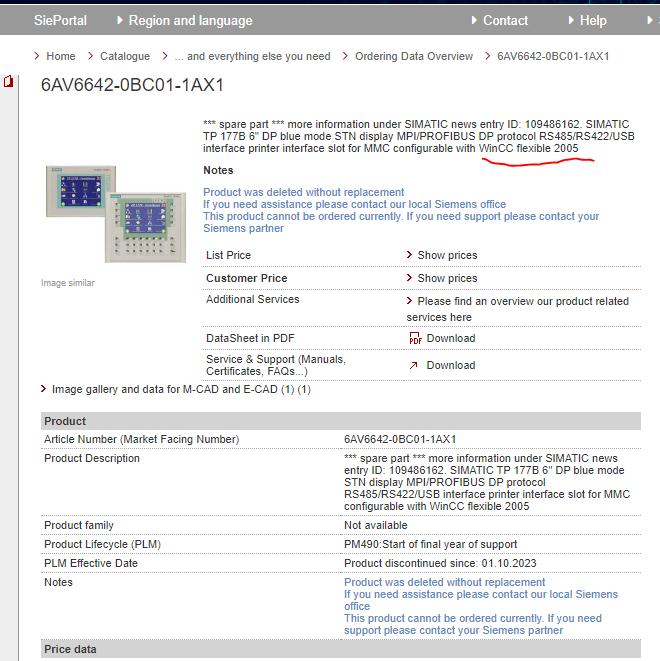This screenshot has width=660, height=661.
Task: Click Article Number value 6AV6642-0BC01-1AX1 in table
Action: [400, 439]
